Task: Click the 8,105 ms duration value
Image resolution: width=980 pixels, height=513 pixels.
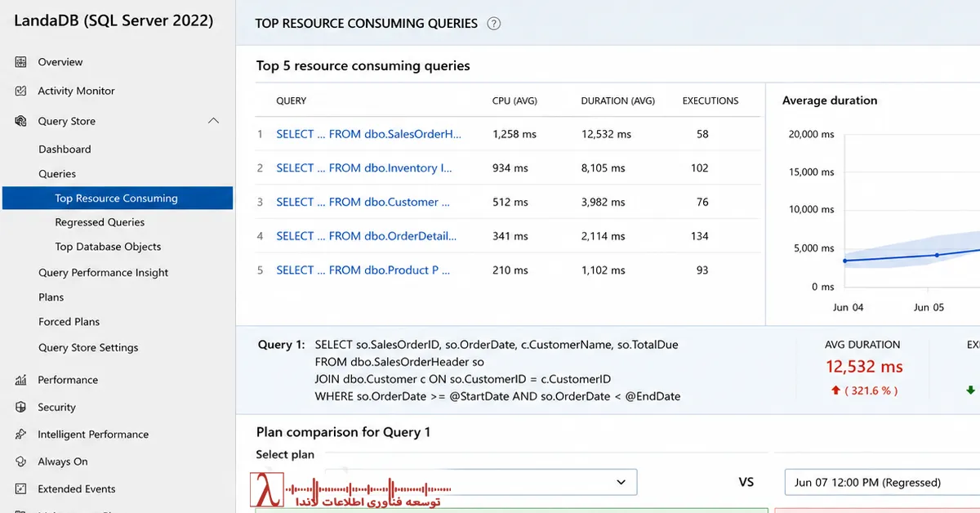Action: pyautogui.click(x=603, y=167)
